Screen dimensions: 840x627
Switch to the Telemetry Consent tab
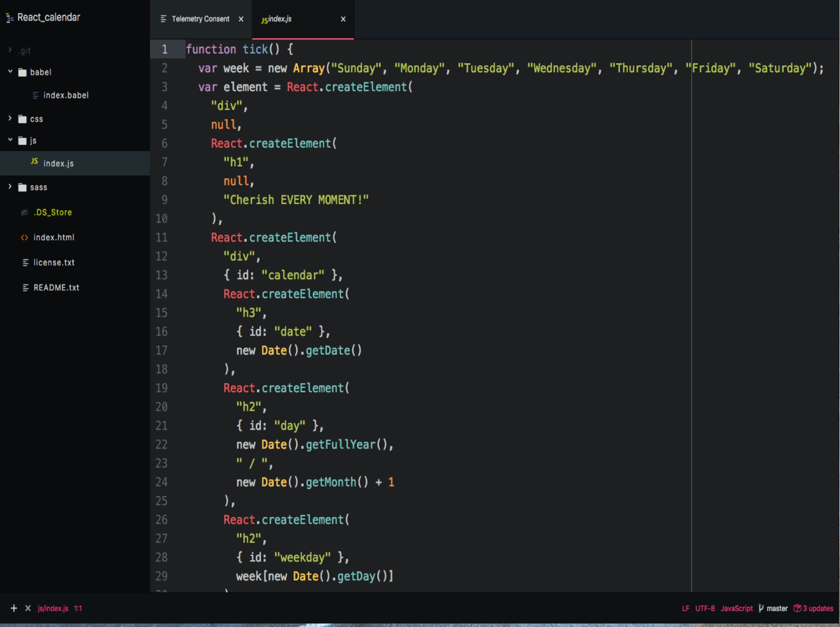tap(200, 19)
